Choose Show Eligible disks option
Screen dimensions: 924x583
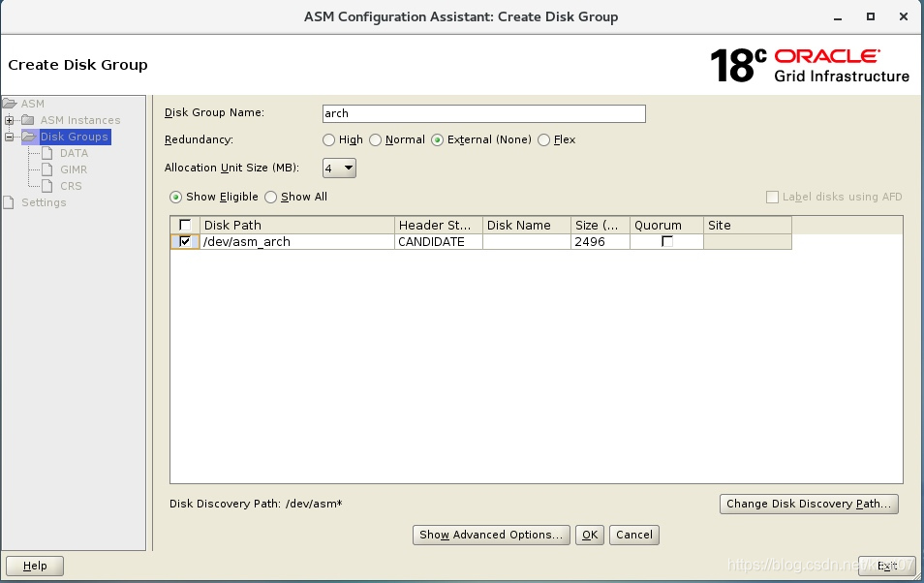175,198
